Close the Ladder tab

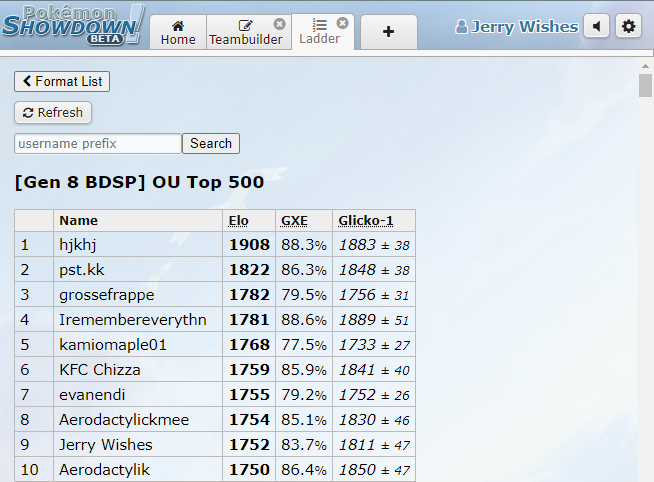click(342, 22)
